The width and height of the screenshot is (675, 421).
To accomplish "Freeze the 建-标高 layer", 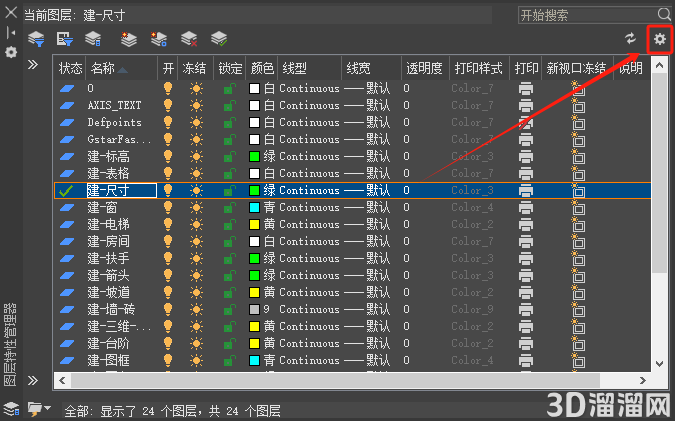I will 196,156.
